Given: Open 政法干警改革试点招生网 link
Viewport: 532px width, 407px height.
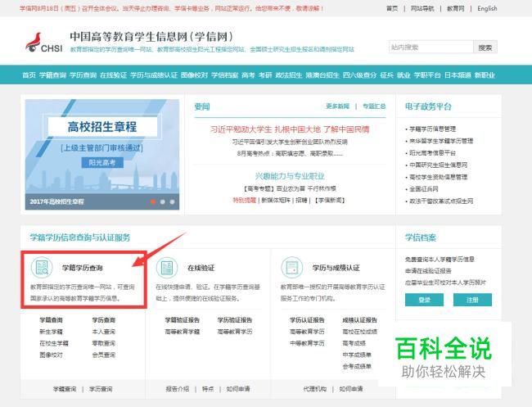Looking at the screenshot, I should point(441,201).
